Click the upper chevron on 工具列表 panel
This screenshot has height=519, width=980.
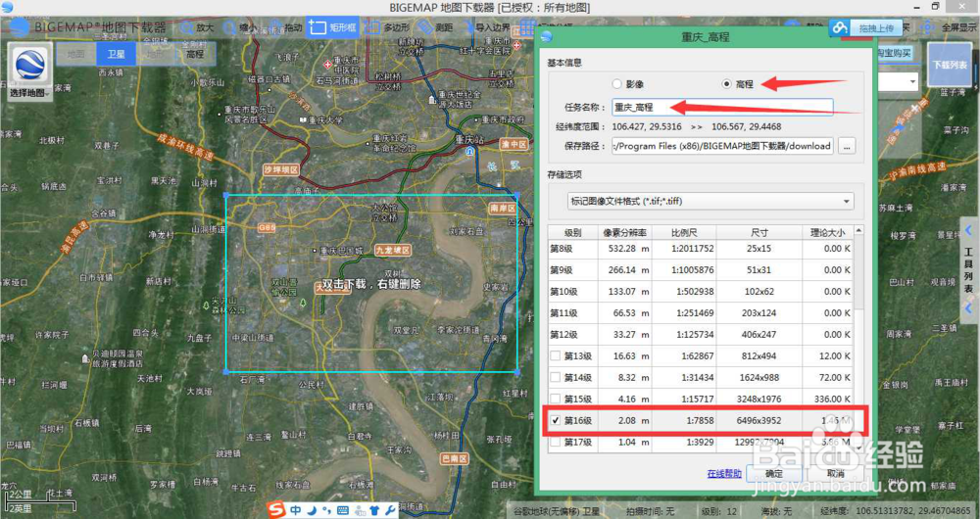tap(969, 230)
